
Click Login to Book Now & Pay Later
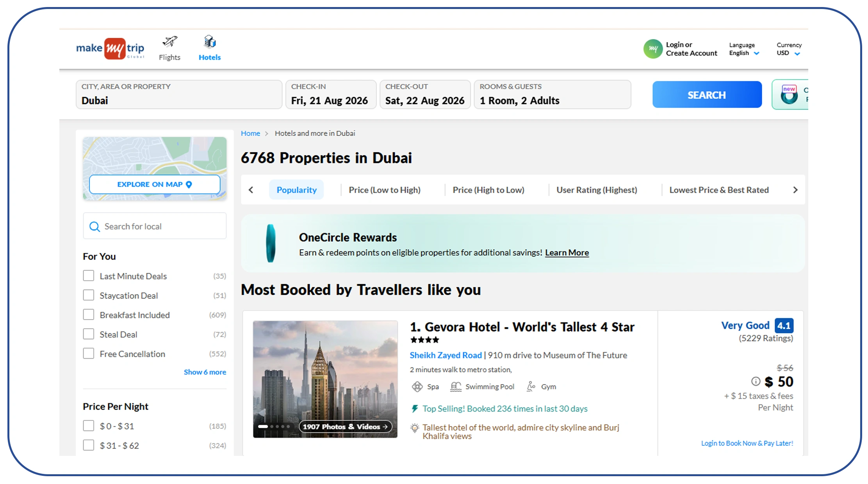click(747, 443)
